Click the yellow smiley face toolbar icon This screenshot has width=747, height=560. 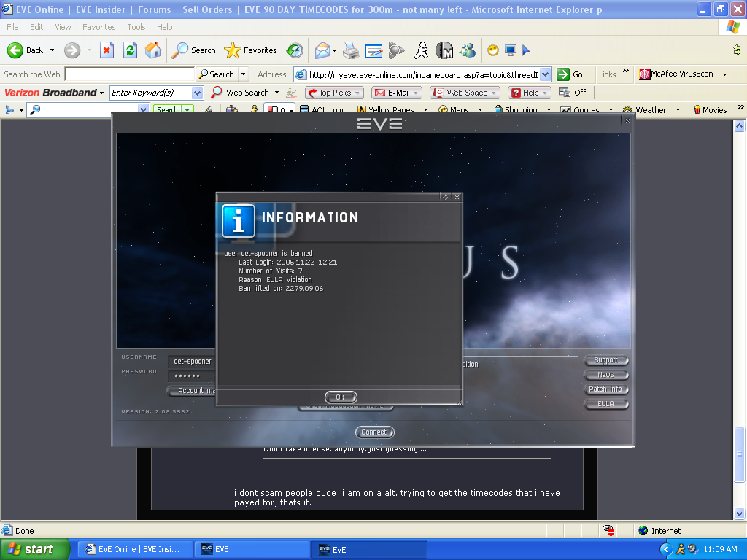pos(493,50)
